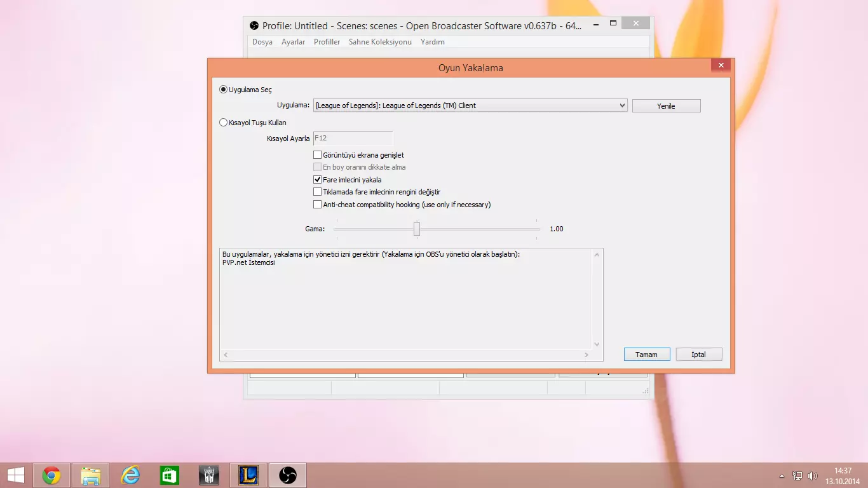868x488 pixels.
Task: Click the Kısayol Ayarla label
Action: [288, 139]
